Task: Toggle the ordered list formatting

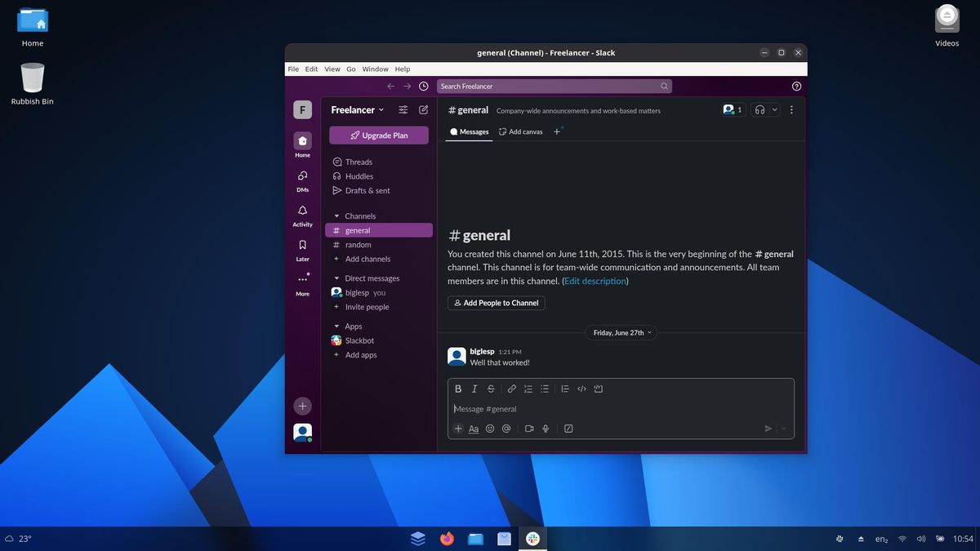Action: pyautogui.click(x=528, y=389)
